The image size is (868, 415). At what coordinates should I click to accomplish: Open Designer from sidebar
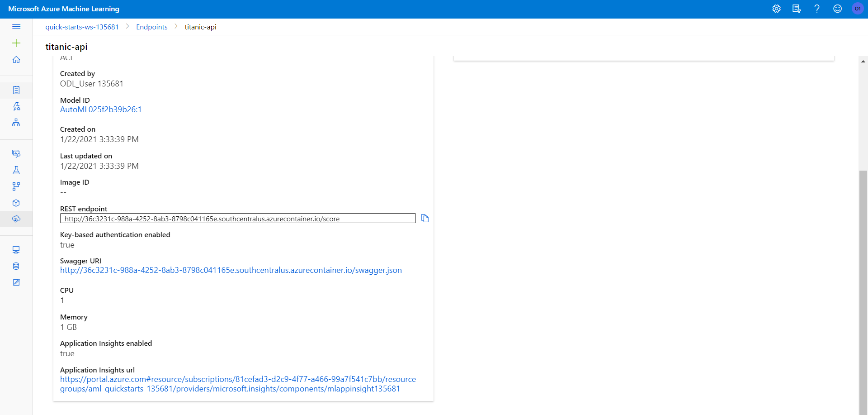(x=16, y=123)
